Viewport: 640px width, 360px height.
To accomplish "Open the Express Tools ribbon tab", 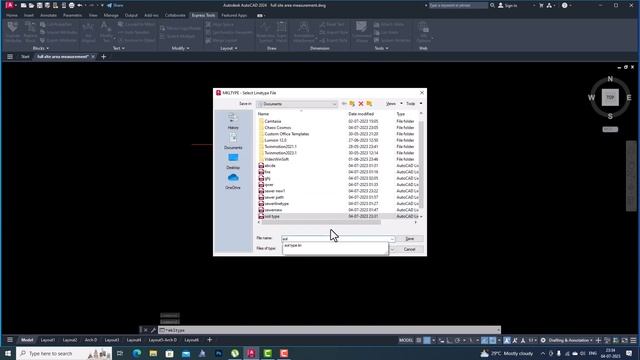I will (203, 16).
